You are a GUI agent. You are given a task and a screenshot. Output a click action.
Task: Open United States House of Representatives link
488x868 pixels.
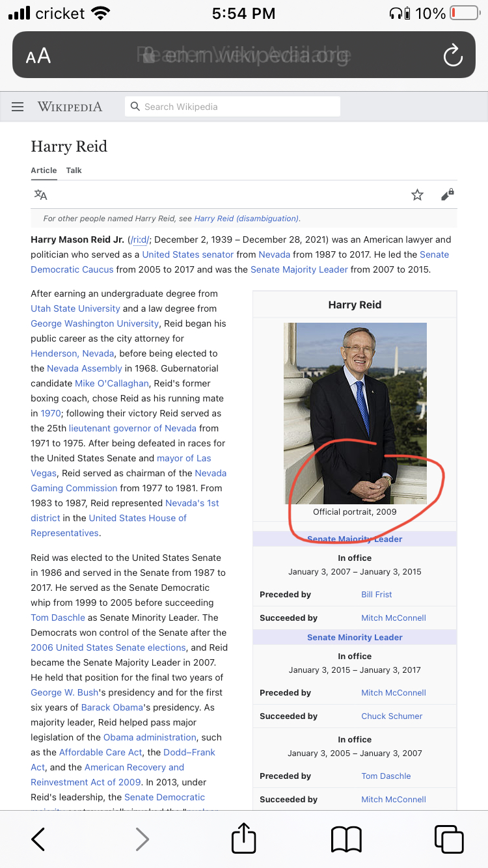click(x=109, y=525)
